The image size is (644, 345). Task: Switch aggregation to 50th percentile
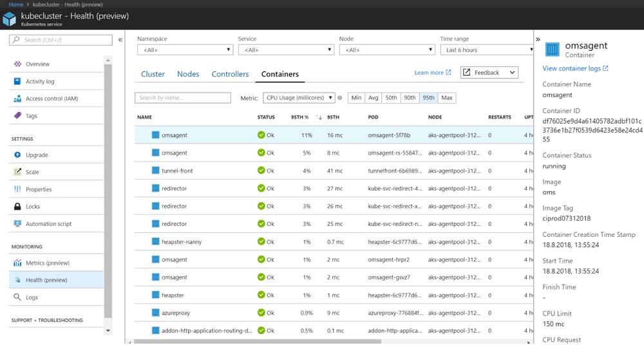coord(391,98)
